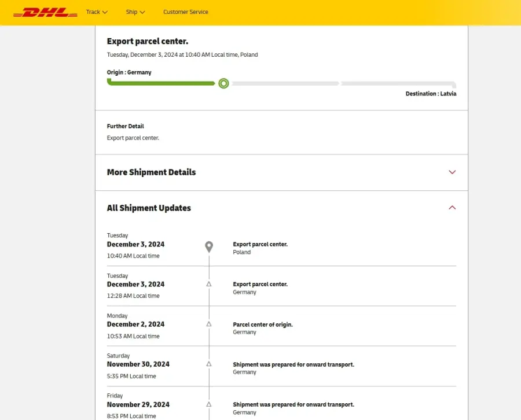The width and height of the screenshot is (521, 420).
Task: Click the map pin marker for Poland update
Action: 208,247
